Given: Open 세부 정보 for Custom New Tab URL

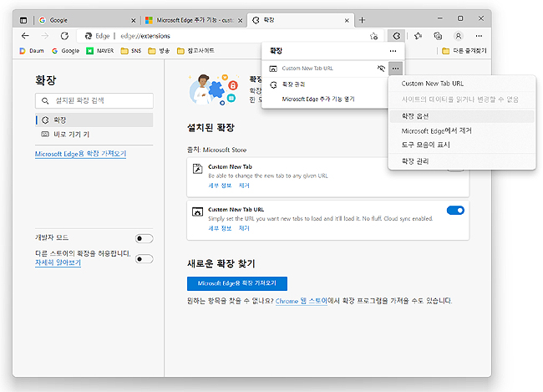Looking at the screenshot, I should [220, 228].
